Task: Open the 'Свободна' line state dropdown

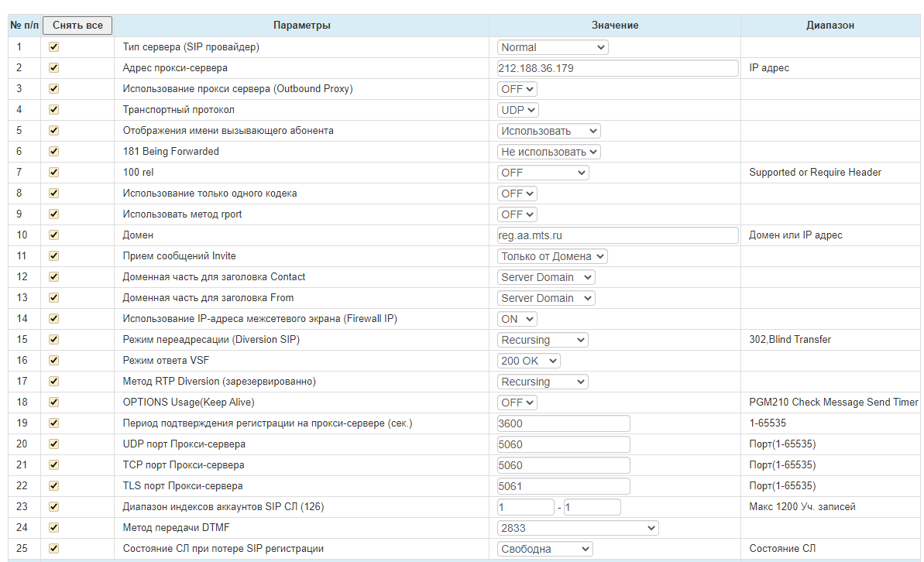Action: (x=544, y=549)
